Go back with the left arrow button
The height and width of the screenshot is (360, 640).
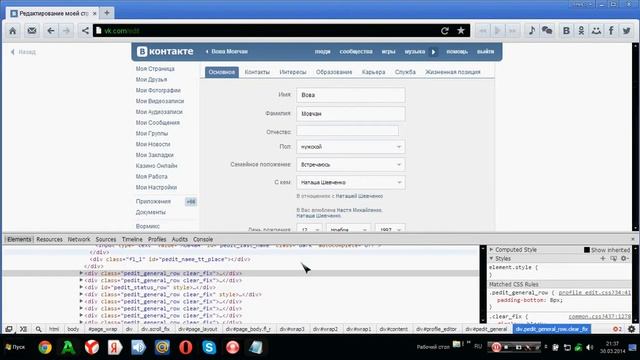(x=51, y=31)
